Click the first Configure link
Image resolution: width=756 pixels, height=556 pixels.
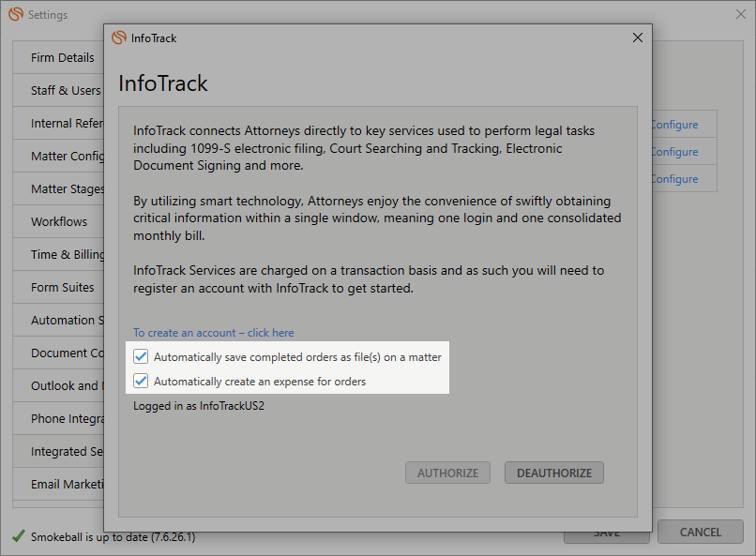point(674,125)
